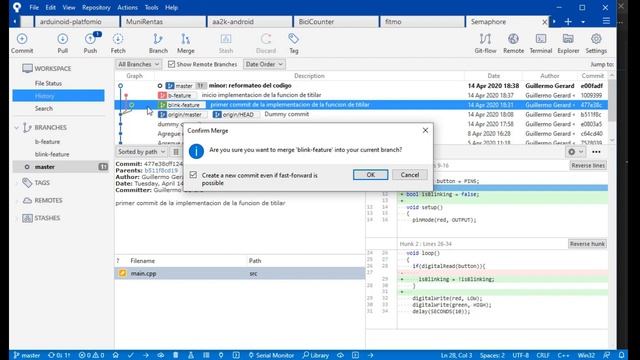Open the hamburger menu in tab bar
Screen dimensions: 640x360
click(606, 21)
